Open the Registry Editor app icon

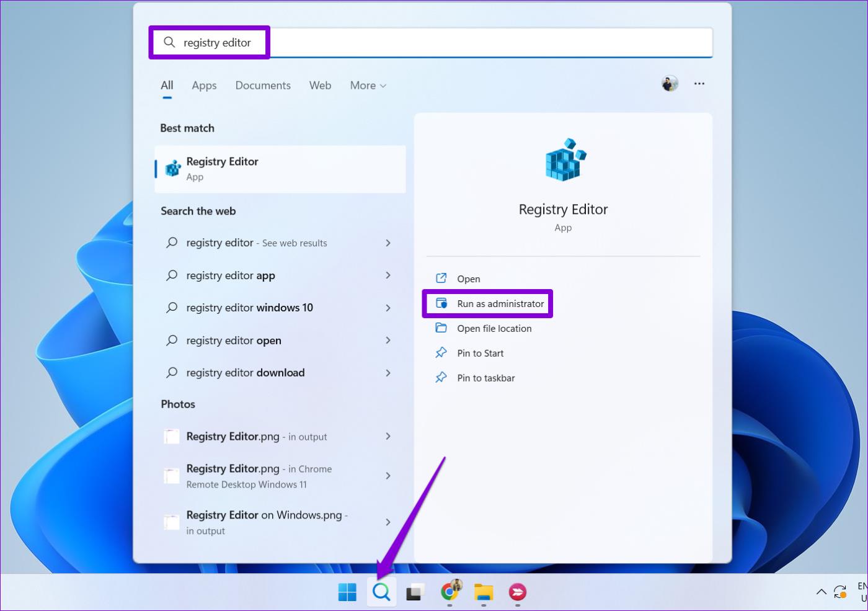click(x=171, y=167)
